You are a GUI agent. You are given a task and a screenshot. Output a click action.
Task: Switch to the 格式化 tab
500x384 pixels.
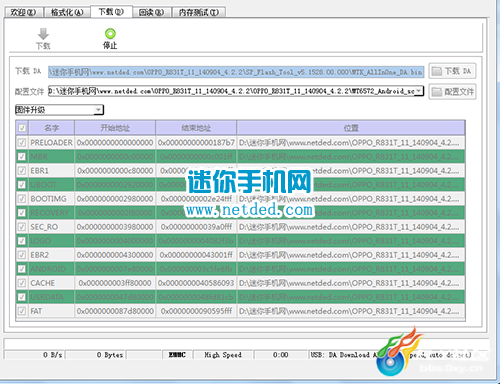[67, 12]
